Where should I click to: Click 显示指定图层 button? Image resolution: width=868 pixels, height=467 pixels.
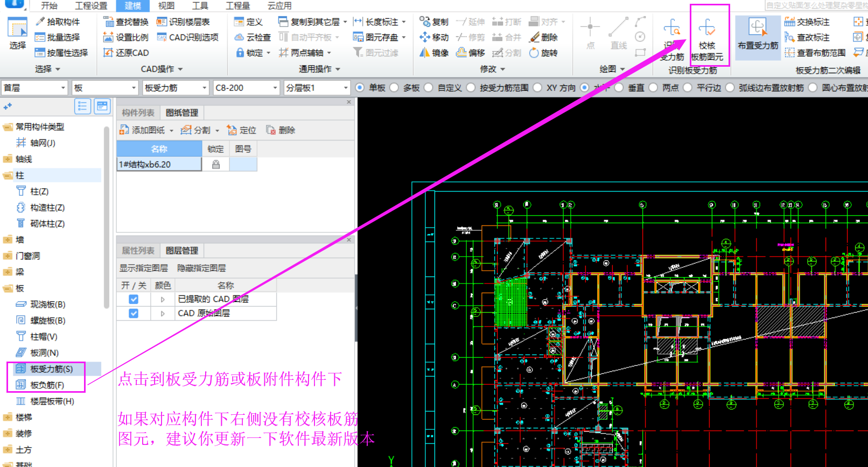[143, 268]
